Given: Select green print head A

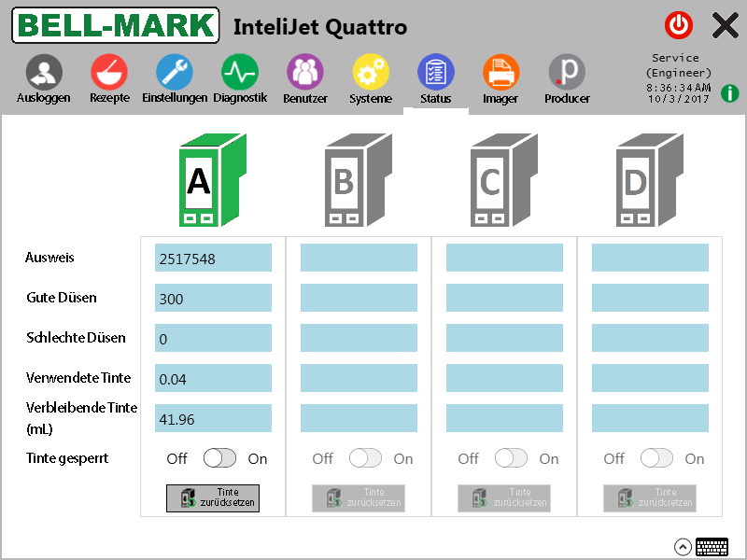Looking at the screenshot, I should 213,180.
